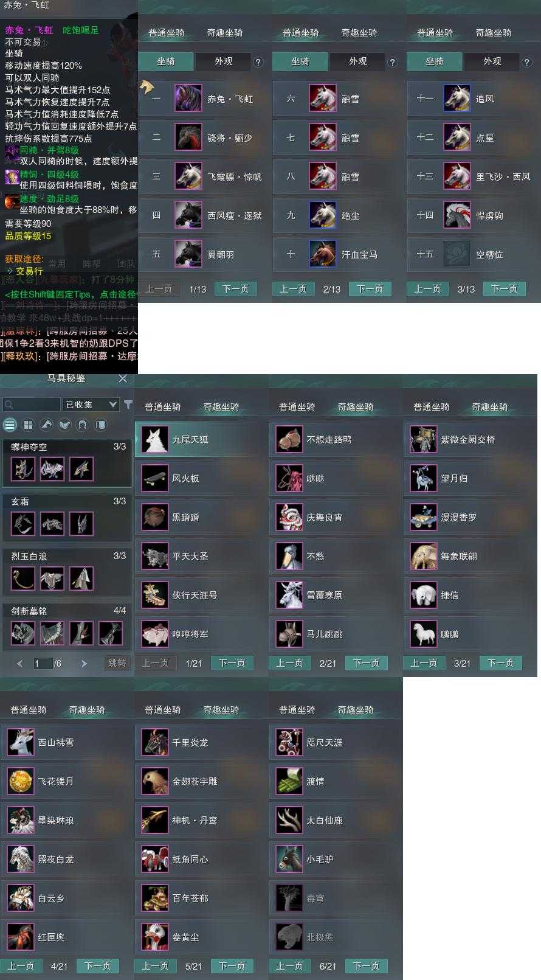Select the 赤兔·飞虹 mount icon
541x980 pixels.
click(188, 99)
